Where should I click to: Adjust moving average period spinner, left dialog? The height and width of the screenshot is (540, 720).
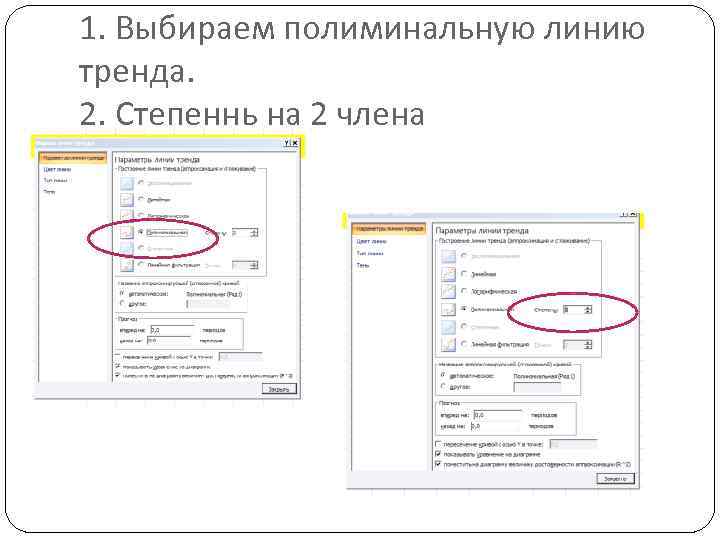[254, 265]
